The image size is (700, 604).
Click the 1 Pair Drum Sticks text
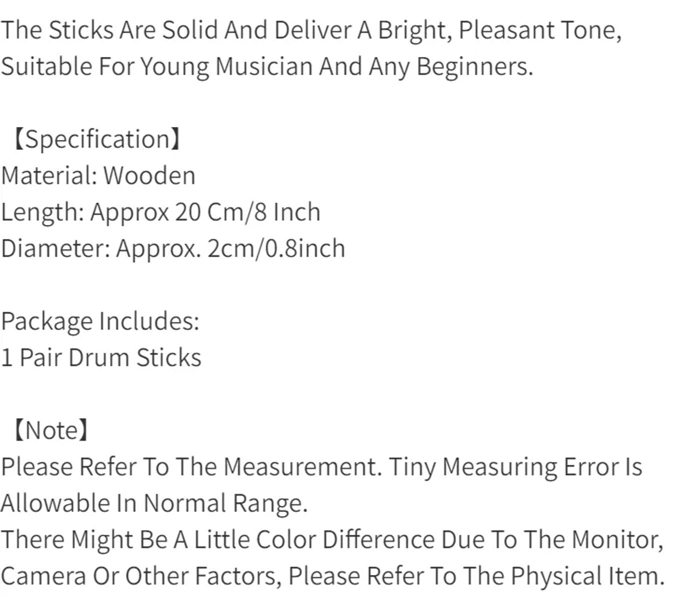(101, 357)
